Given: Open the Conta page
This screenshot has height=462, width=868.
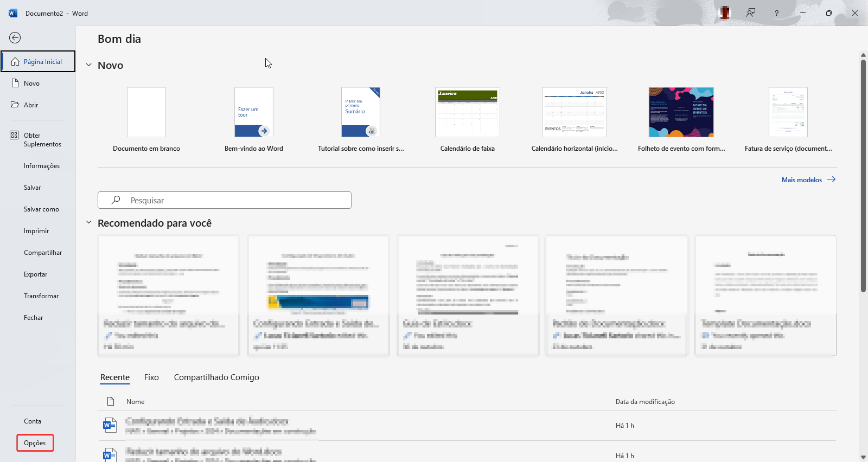Looking at the screenshot, I should [33, 421].
